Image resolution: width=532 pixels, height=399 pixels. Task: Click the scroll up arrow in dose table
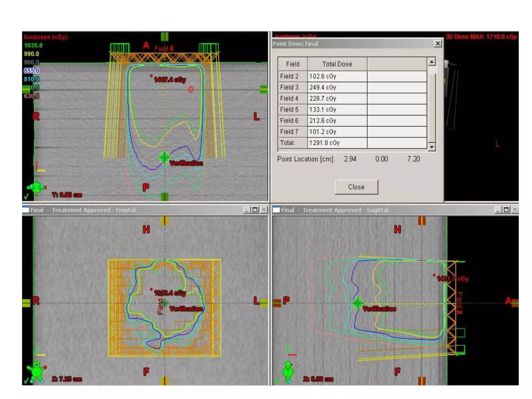point(432,62)
